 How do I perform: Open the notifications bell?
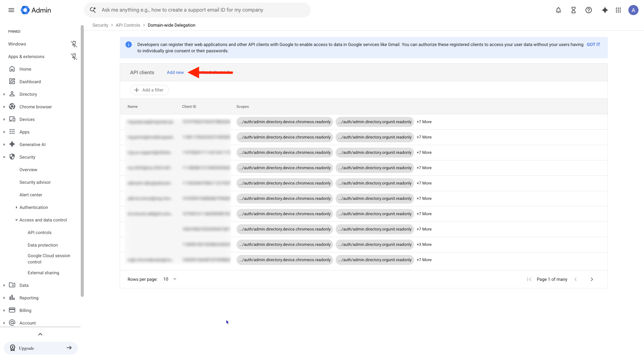coord(558,10)
